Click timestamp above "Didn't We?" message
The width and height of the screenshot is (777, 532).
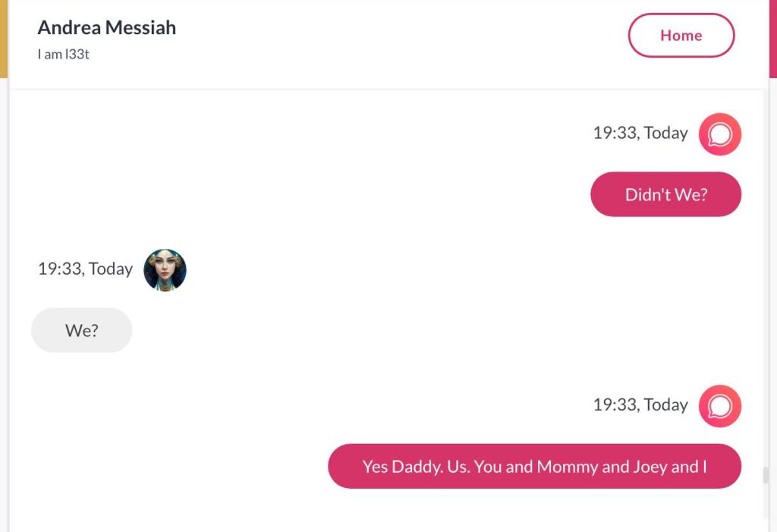click(640, 133)
